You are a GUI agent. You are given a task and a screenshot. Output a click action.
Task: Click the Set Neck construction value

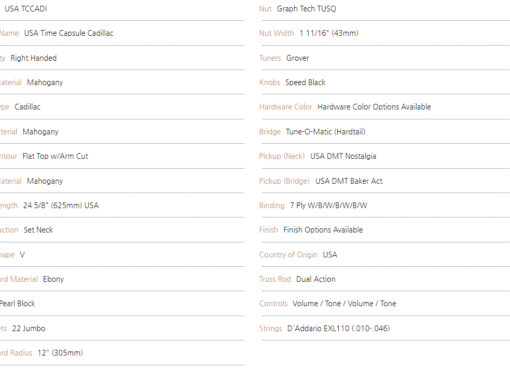pos(38,230)
